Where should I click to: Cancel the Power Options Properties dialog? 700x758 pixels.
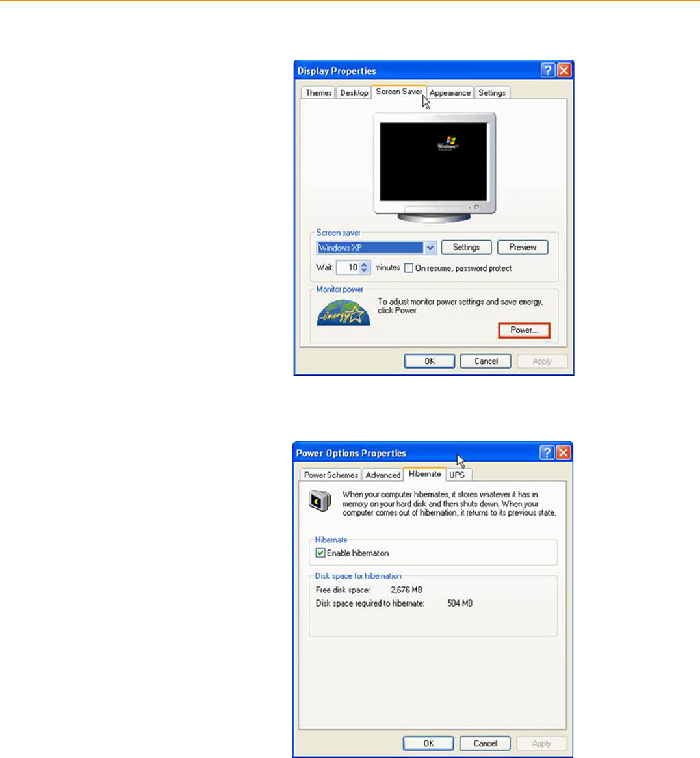point(485,744)
